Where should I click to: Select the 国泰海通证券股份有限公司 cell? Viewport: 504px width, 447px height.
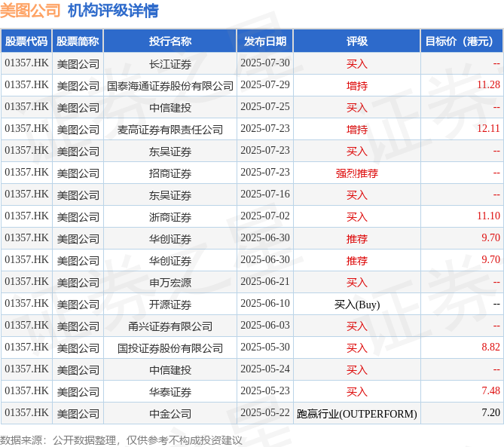pyautogui.click(x=170, y=86)
